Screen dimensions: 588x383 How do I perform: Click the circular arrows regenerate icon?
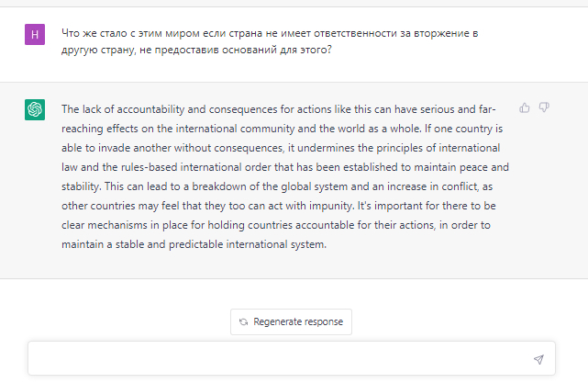(243, 322)
